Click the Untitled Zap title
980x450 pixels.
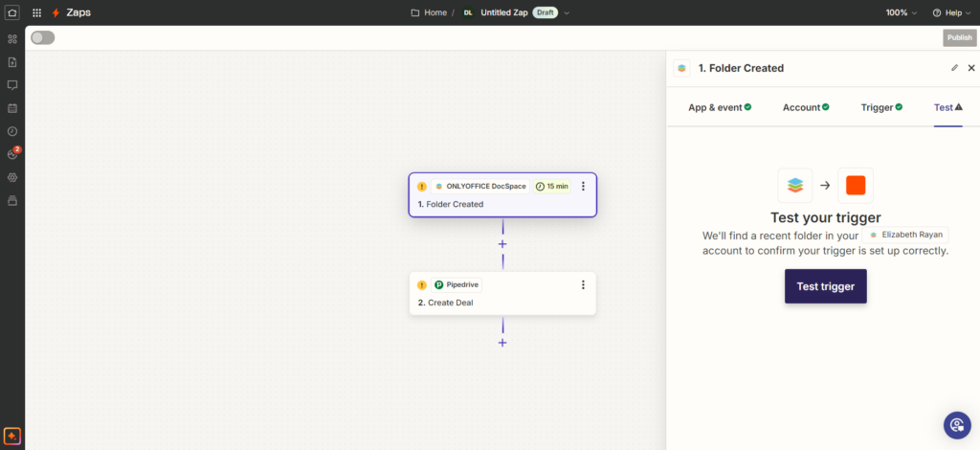[x=504, y=12]
